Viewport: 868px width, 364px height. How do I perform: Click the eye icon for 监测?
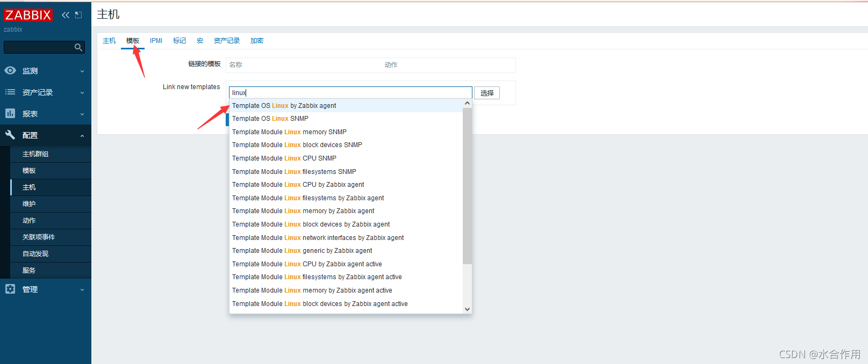[10, 70]
